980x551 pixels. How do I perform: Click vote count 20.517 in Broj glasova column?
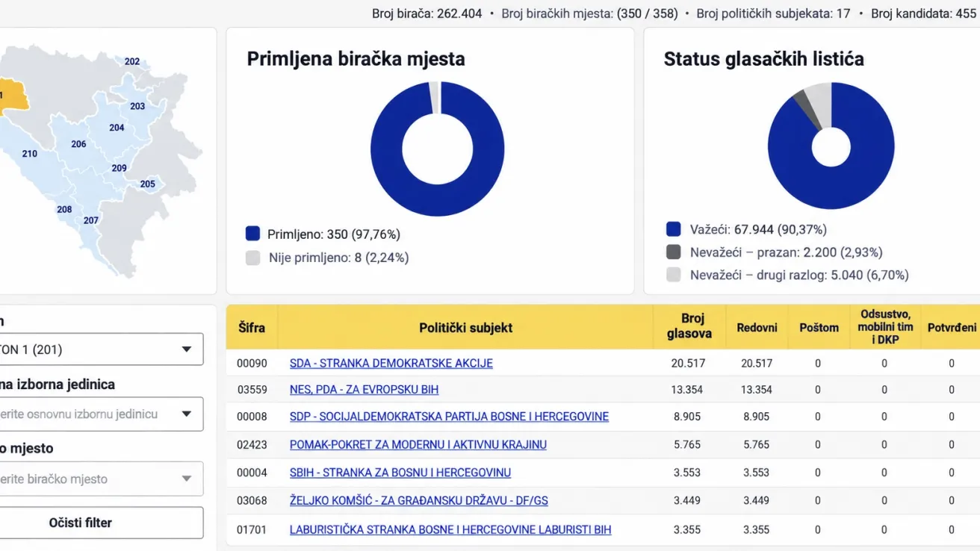tap(686, 364)
